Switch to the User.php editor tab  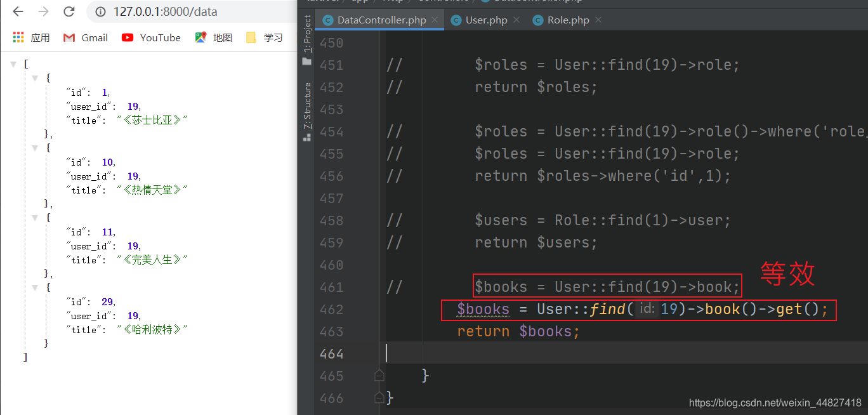click(x=486, y=20)
